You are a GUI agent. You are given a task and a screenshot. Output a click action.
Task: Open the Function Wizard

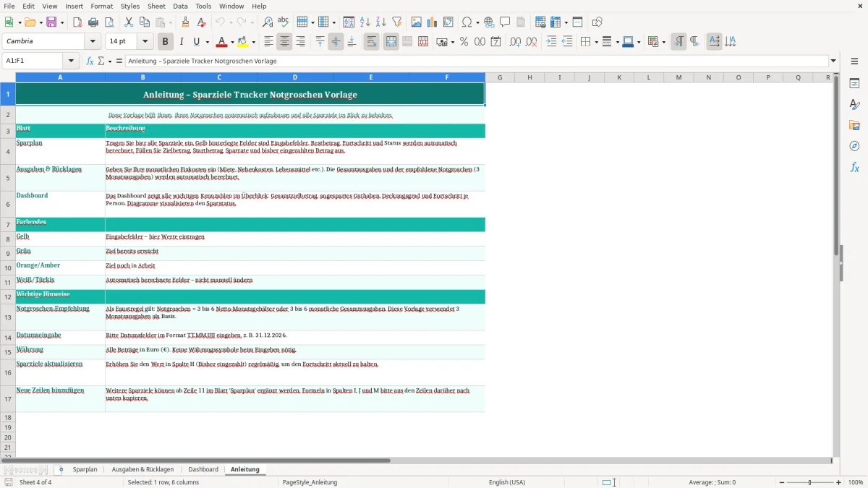point(90,61)
